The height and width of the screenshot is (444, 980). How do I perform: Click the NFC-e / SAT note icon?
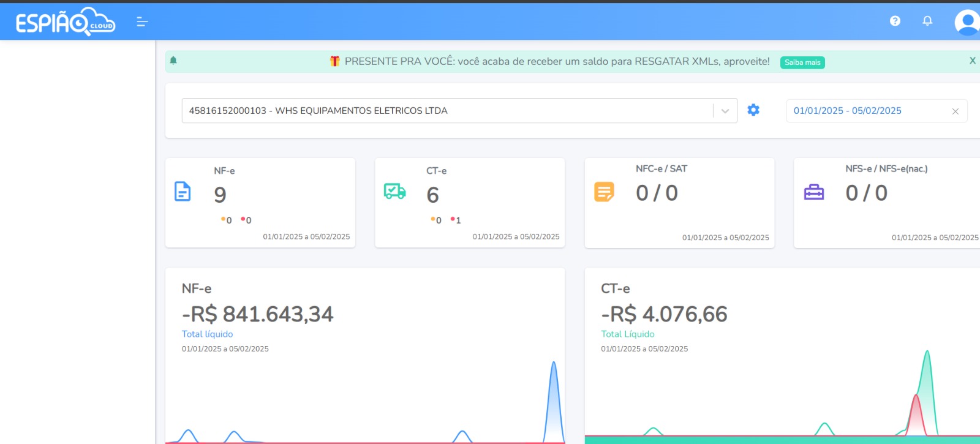coord(604,192)
